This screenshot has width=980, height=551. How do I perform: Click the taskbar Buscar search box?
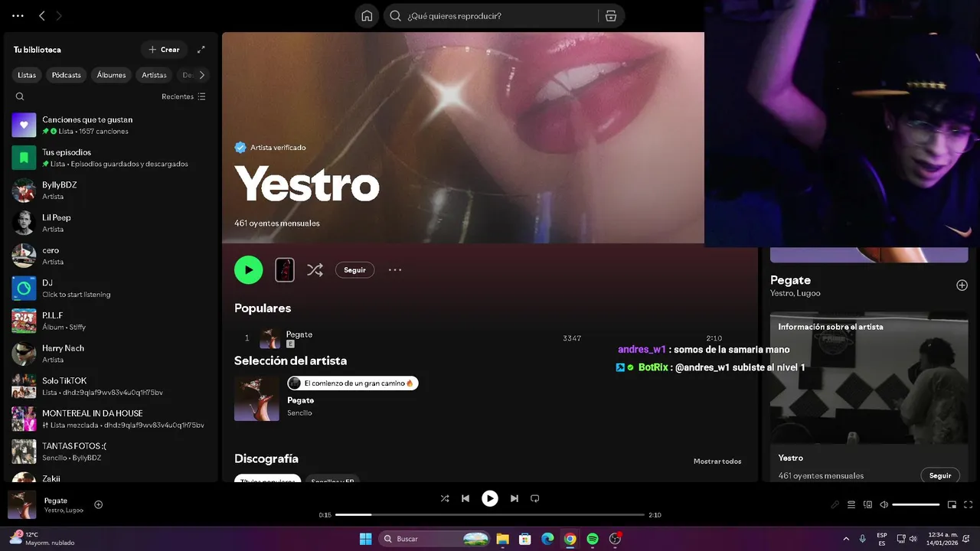(x=435, y=539)
